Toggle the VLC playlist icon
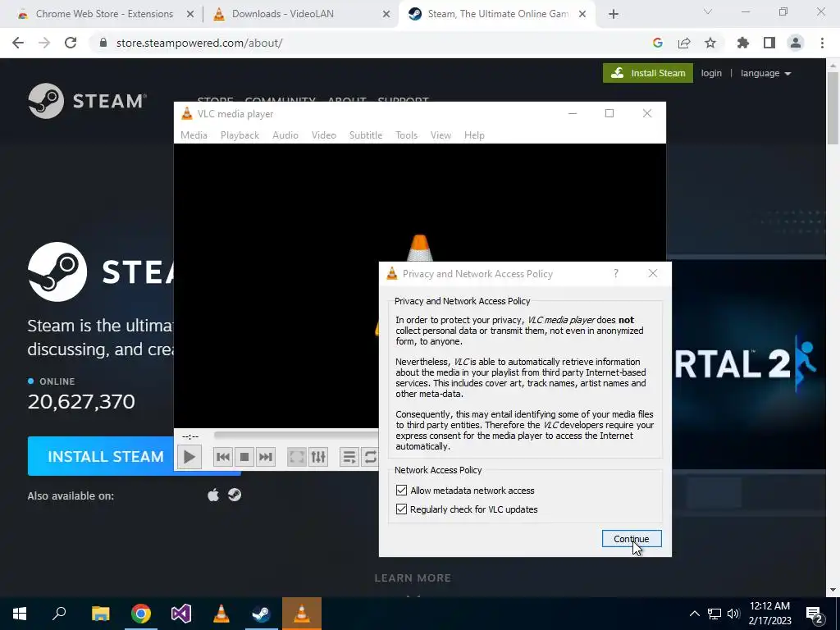The height and width of the screenshot is (630, 840). (349, 457)
